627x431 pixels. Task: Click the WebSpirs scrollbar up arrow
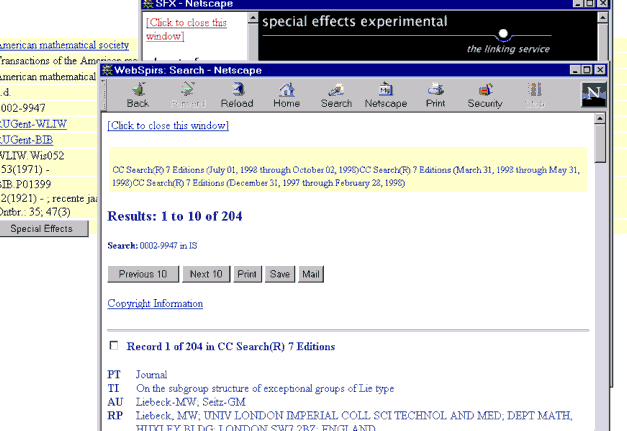600,118
